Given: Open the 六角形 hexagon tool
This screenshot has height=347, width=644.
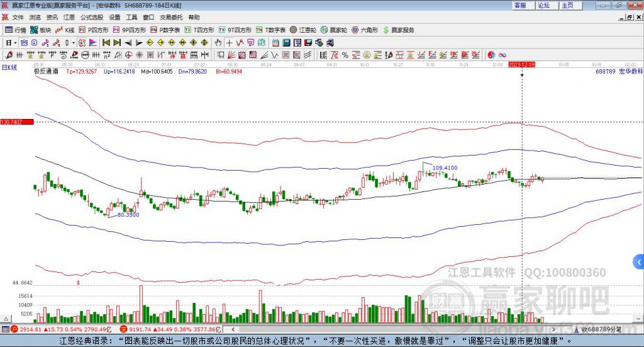Looking at the screenshot, I should coord(365,30).
